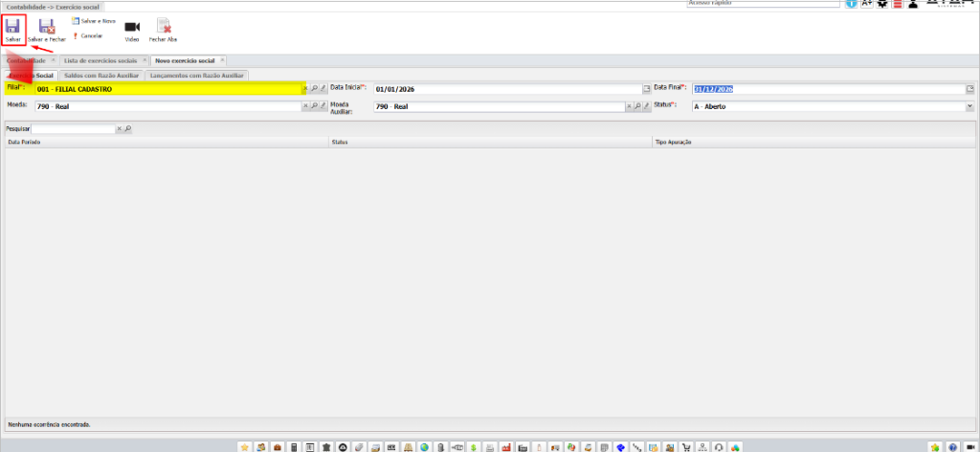Click the search magnifier beside Filial field
980x452 pixels.
pos(314,88)
